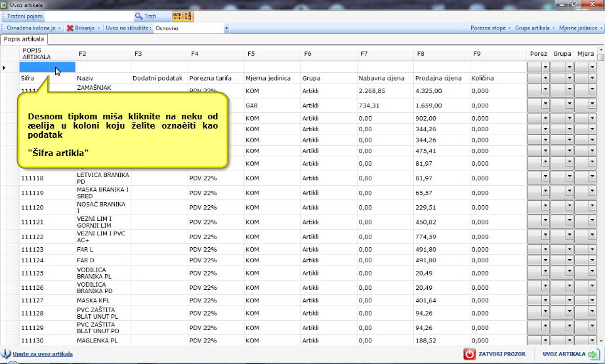The image size is (605, 364).
Task: Click the Mjera column header
Action: pyautogui.click(x=585, y=54)
